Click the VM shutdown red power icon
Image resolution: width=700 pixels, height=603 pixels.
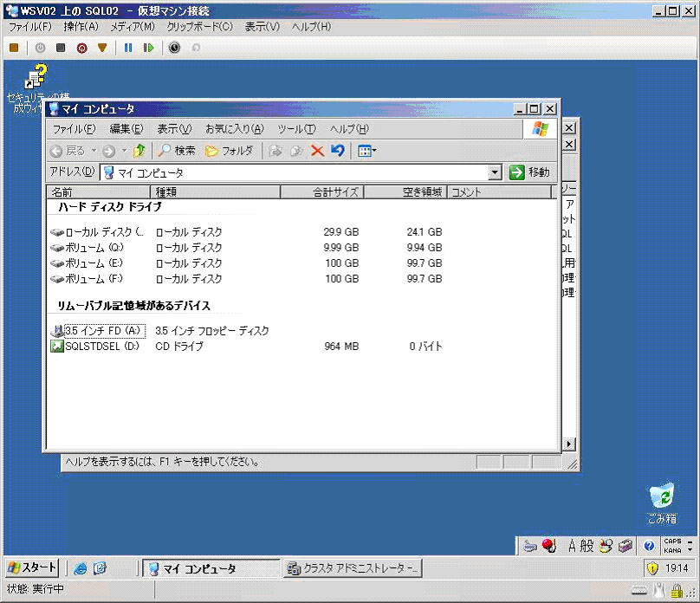point(81,48)
